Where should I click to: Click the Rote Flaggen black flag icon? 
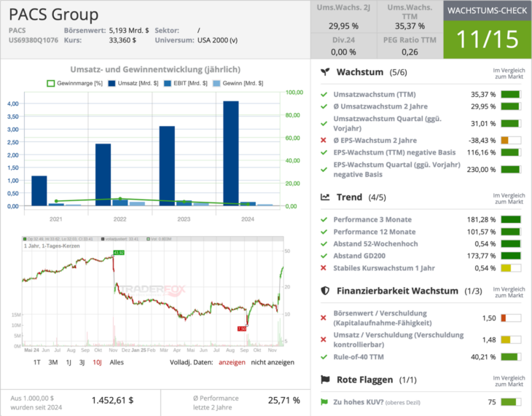(326, 380)
